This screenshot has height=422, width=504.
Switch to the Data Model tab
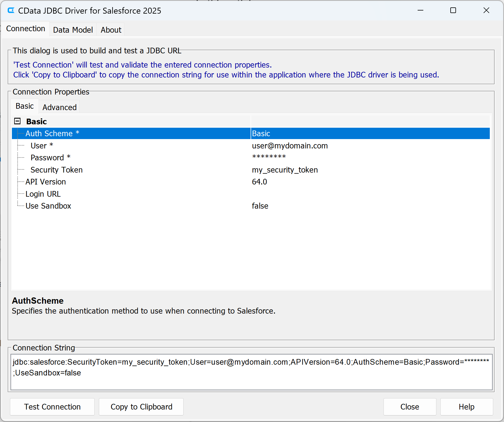(73, 30)
